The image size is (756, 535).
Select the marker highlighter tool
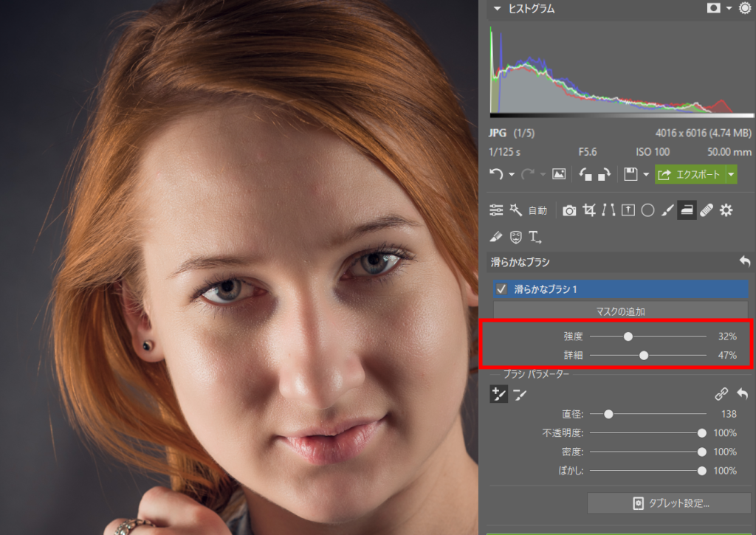[495, 237]
